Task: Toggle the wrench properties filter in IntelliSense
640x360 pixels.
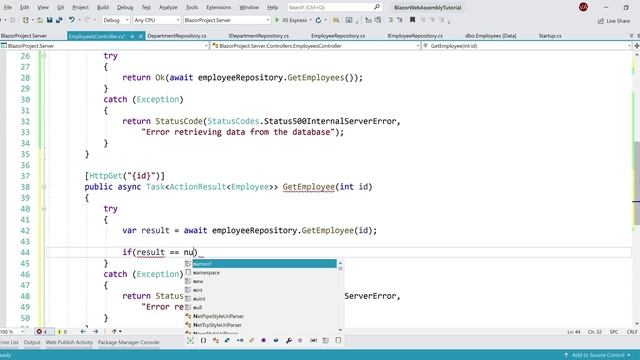Action: click(289, 340)
